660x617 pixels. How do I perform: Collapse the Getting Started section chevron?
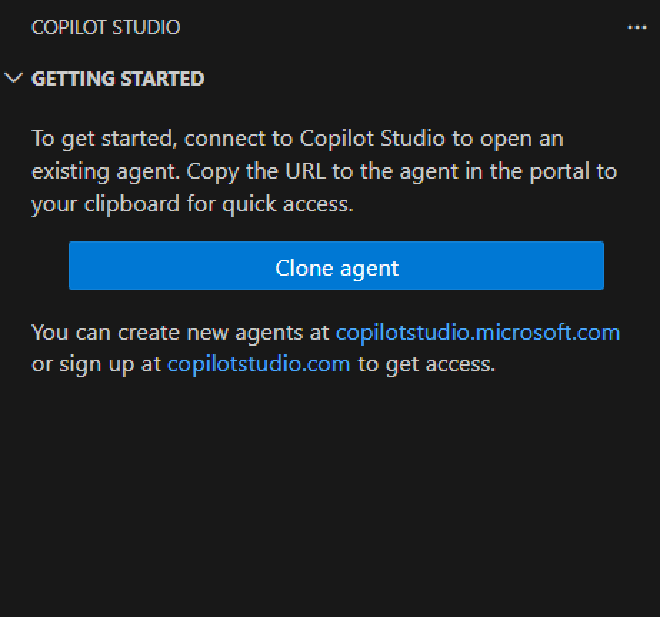pos(14,78)
